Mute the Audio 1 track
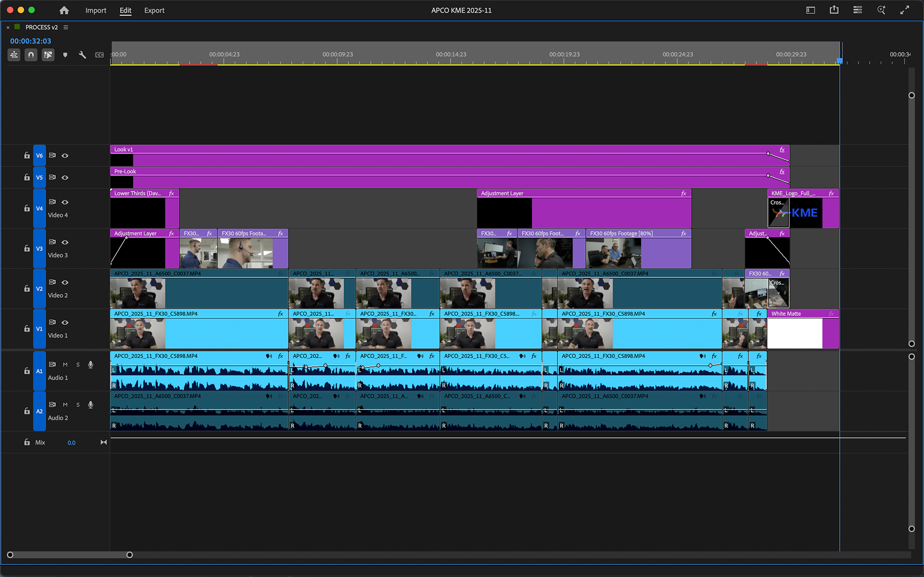924x577 pixels. pyautogui.click(x=65, y=365)
